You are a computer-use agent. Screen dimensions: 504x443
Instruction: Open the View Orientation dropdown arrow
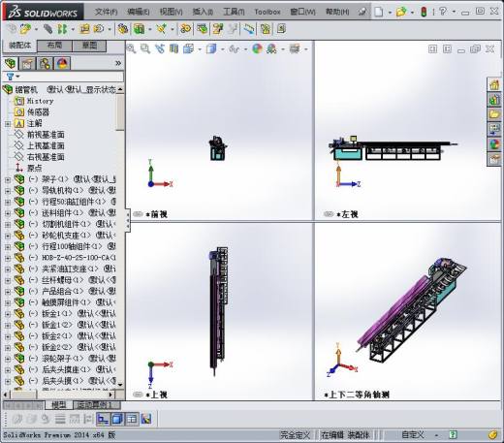pyautogui.click(x=200, y=49)
